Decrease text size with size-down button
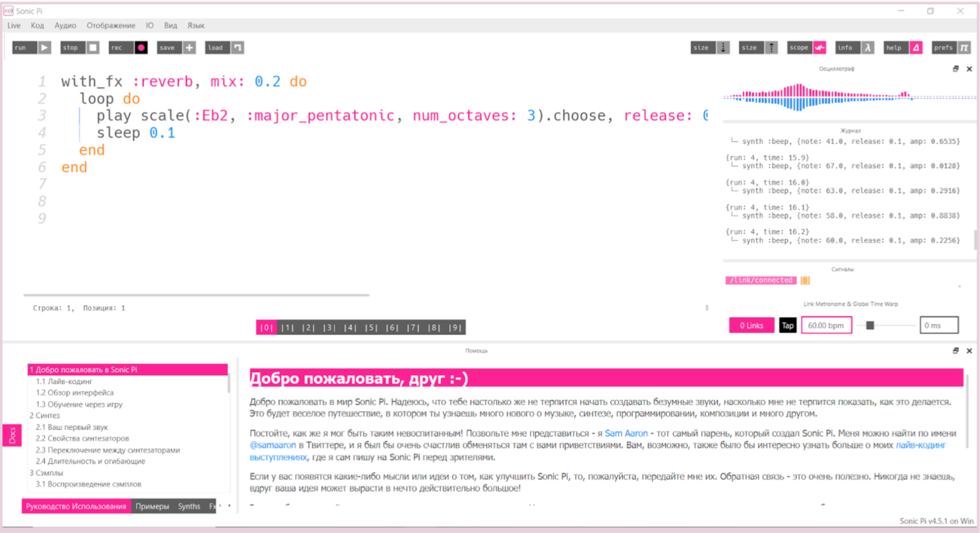980x533 pixels. pyautogui.click(x=710, y=48)
